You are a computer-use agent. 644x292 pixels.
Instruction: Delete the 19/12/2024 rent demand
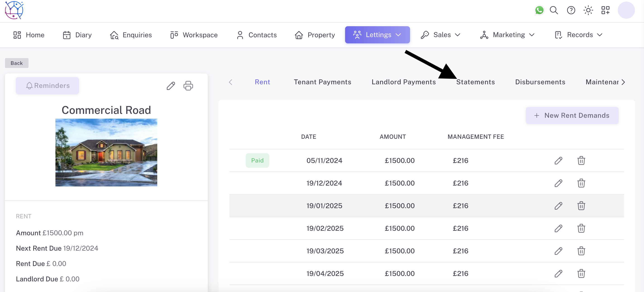pos(581,183)
